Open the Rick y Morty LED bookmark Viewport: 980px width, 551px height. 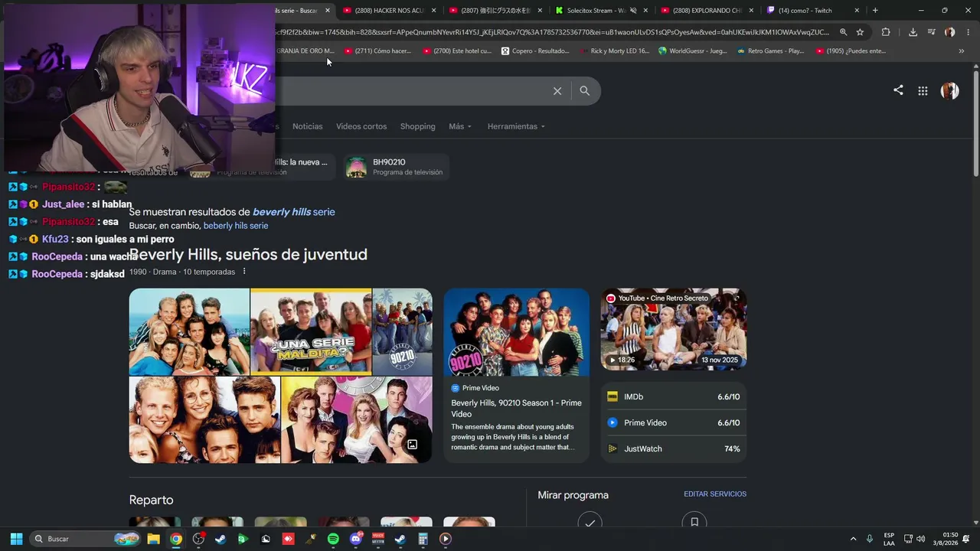click(614, 51)
